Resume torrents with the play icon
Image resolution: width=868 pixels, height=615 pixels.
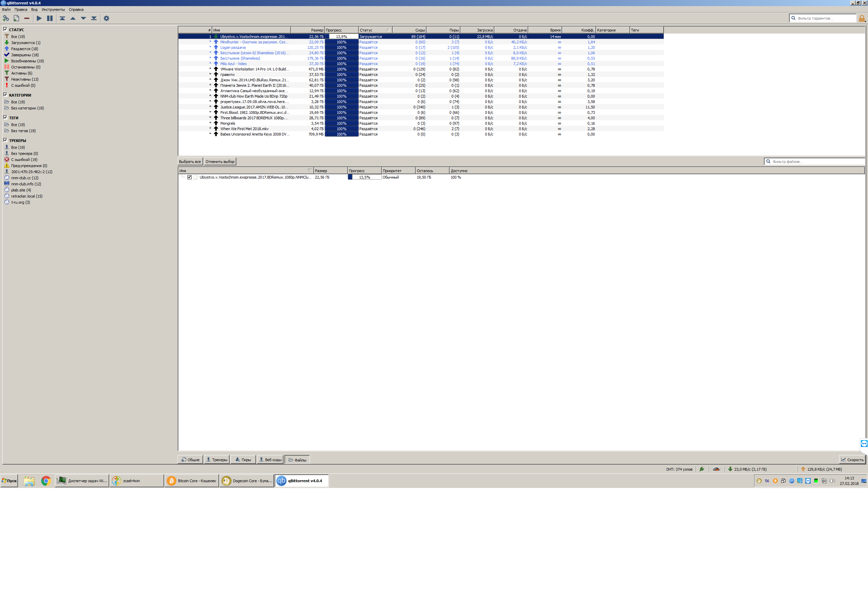[x=39, y=18]
